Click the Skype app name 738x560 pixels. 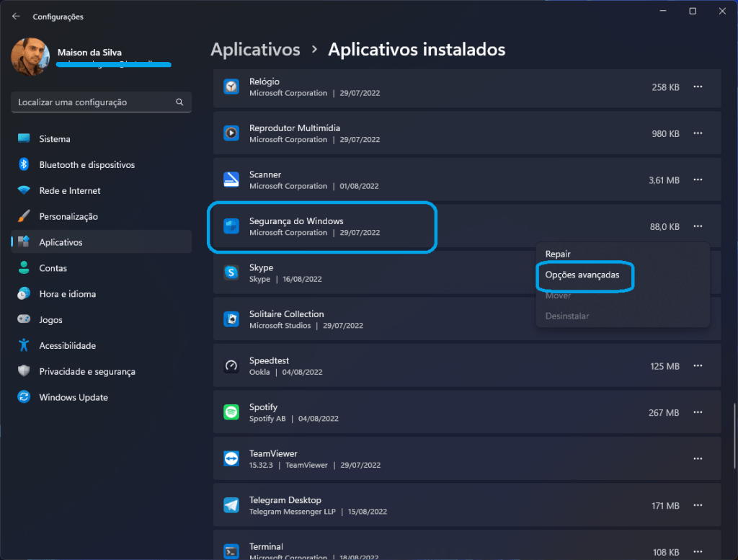(261, 268)
